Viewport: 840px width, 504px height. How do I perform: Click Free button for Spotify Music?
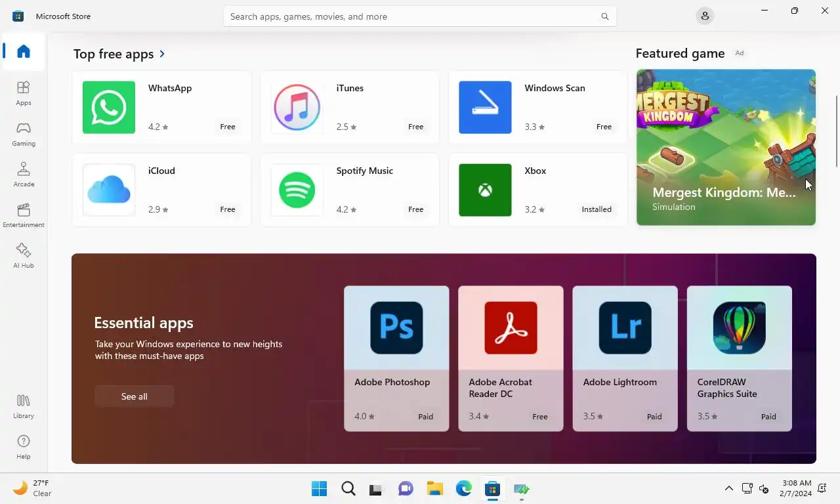[416, 209]
